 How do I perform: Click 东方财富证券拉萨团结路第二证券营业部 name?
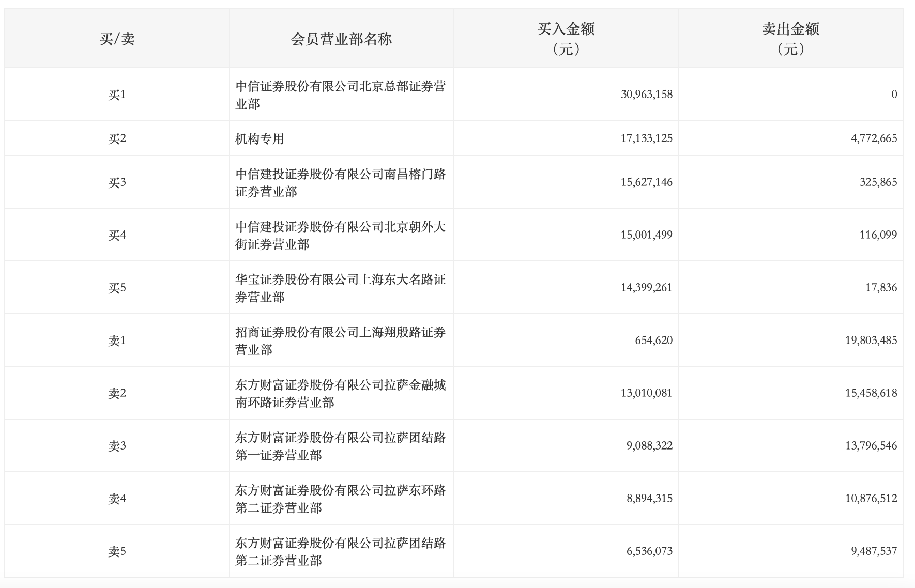(341, 551)
